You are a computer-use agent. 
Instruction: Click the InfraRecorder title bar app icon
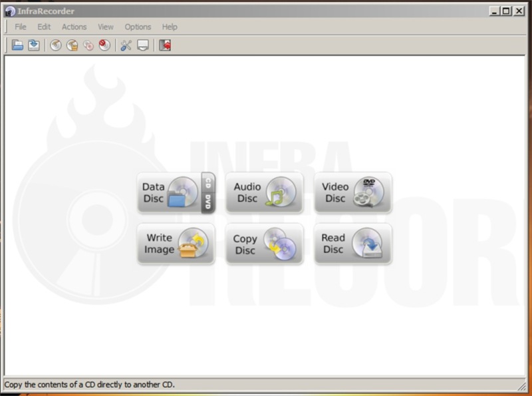point(10,11)
